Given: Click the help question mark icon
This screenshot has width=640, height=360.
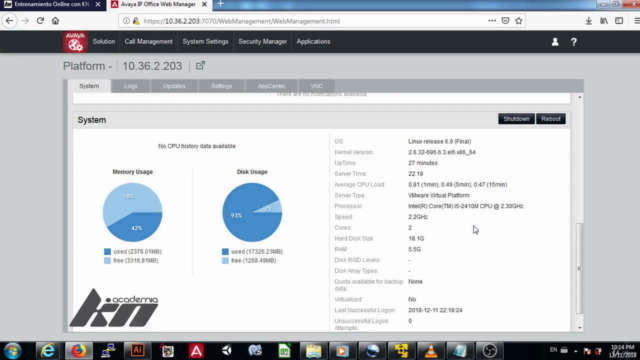Looking at the screenshot, I should 573,42.
